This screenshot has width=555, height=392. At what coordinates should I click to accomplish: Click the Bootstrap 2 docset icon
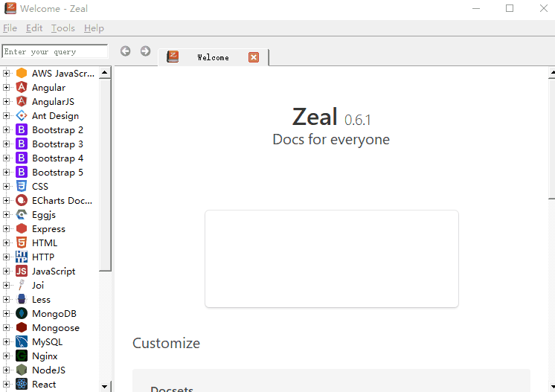22,130
